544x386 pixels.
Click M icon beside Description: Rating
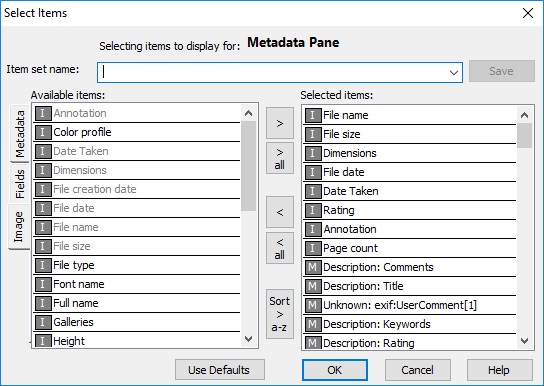click(313, 343)
